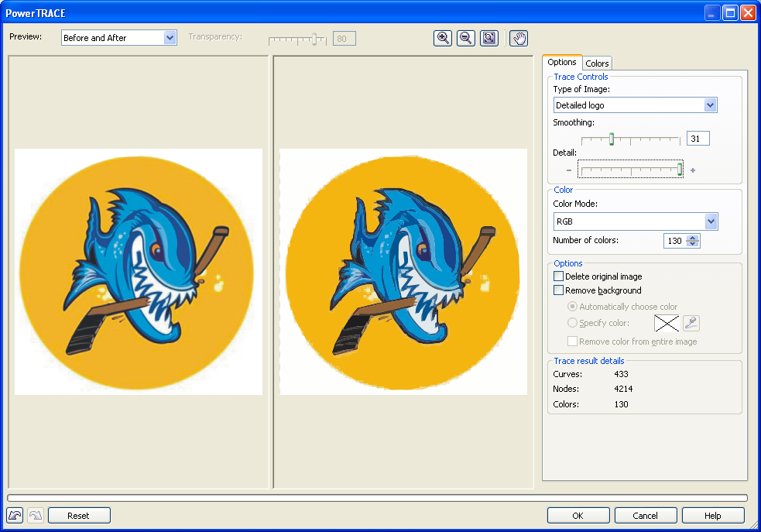Click the Cancel button
Screen dimensions: 761x532
646,516
